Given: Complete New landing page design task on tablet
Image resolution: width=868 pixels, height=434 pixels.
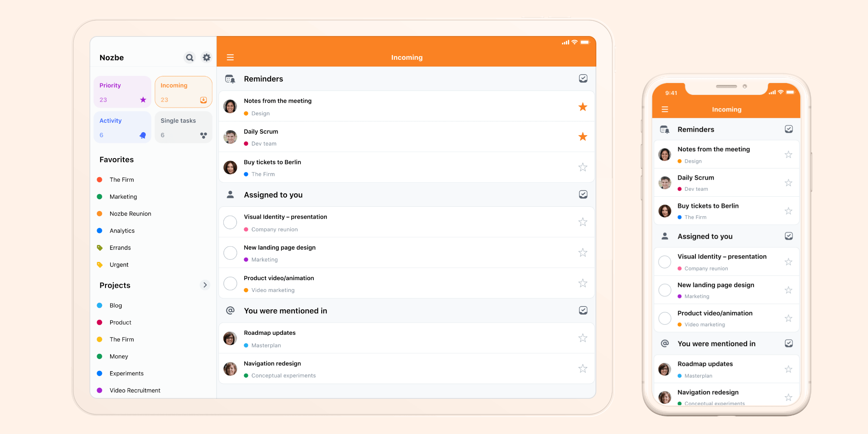Looking at the screenshot, I should pos(230,253).
